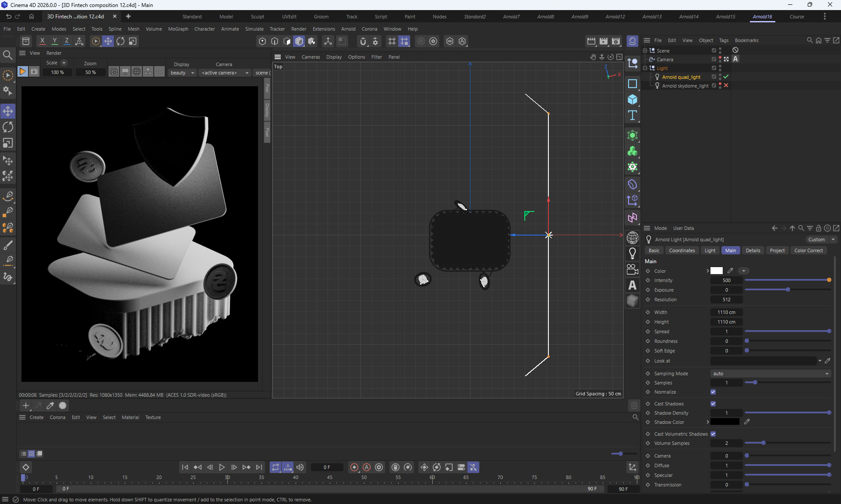Screen dimensions: 841x504
Task: Open the beauty display dropdown
Action: tap(182, 73)
